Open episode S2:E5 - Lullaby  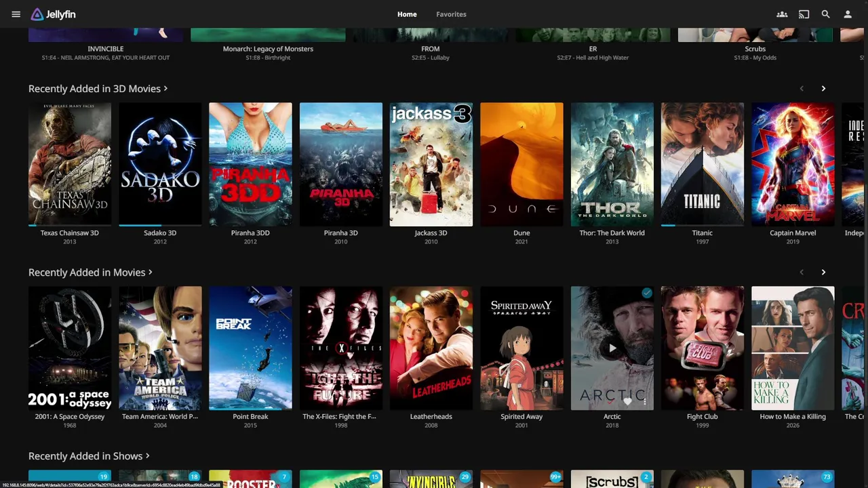tap(431, 58)
